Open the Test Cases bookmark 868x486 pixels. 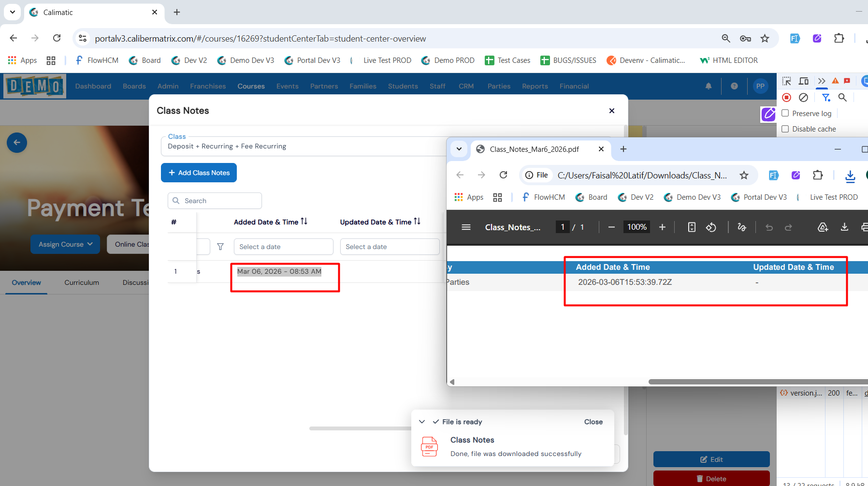click(508, 60)
